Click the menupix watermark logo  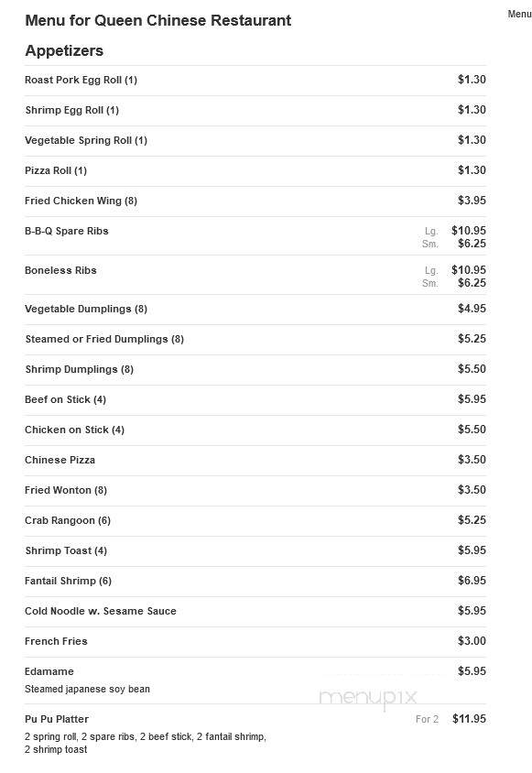[x=368, y=698]
